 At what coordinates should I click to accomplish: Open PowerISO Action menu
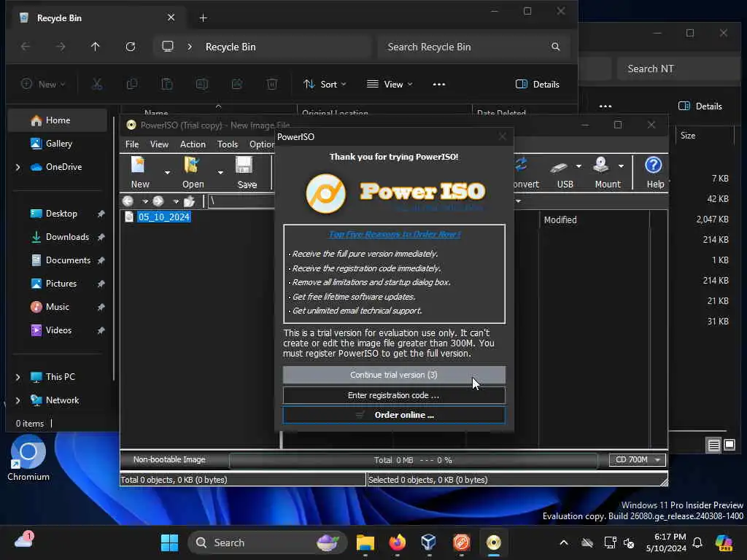[x=193, y=144]
